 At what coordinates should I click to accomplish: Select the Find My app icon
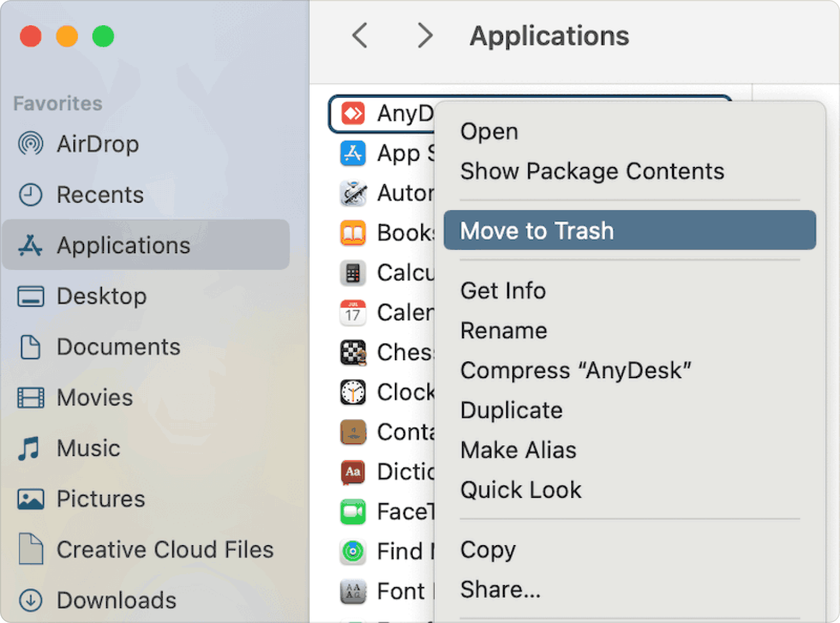pos(353,552)
